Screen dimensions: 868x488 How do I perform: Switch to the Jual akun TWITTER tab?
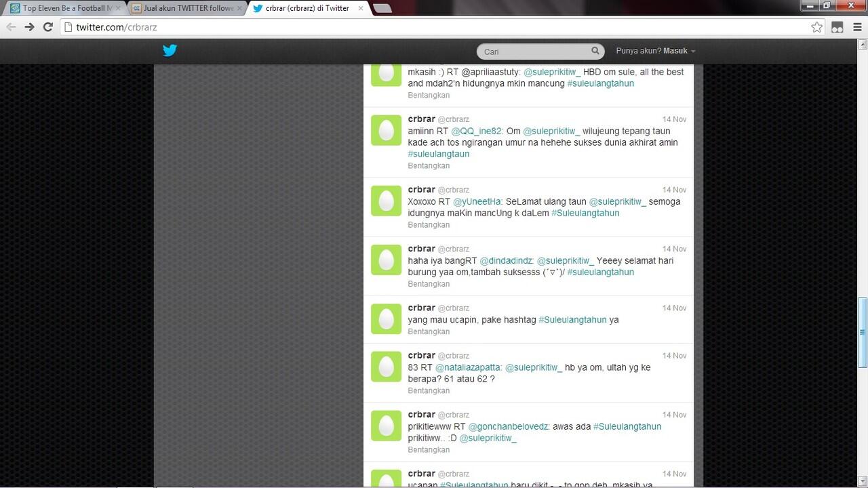coord(186,8)
